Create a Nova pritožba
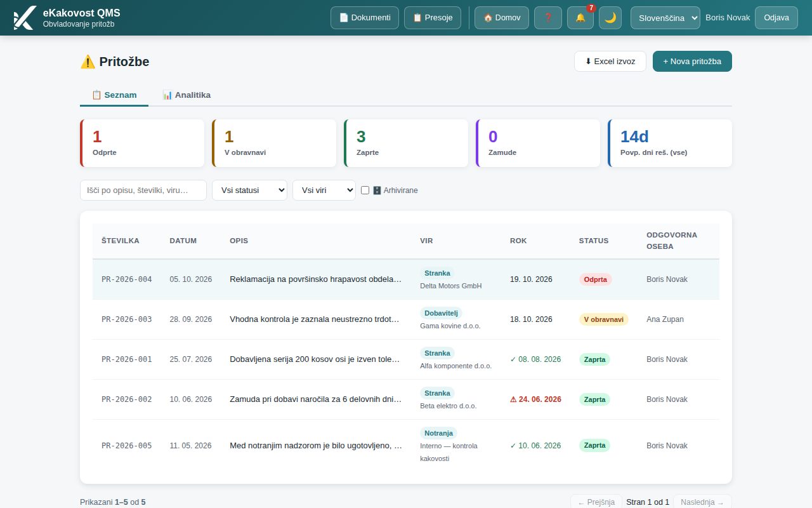 pos(692,62)
